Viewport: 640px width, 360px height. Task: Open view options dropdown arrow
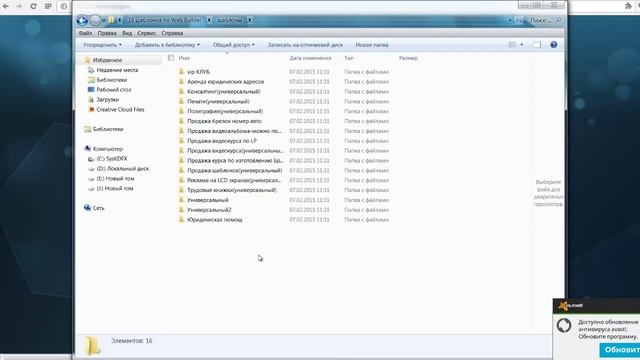click(x=522, y=45)
